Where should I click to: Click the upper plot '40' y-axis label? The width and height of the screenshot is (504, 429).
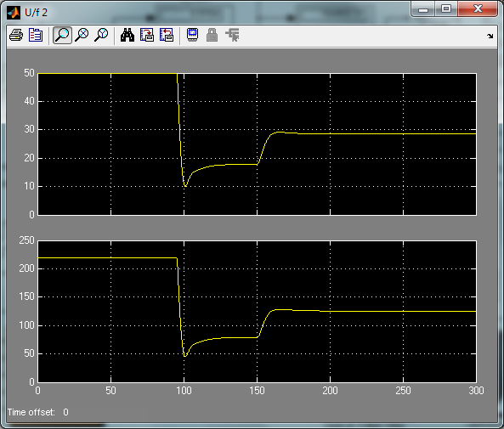pyautogui.click(x=29, y=101)
